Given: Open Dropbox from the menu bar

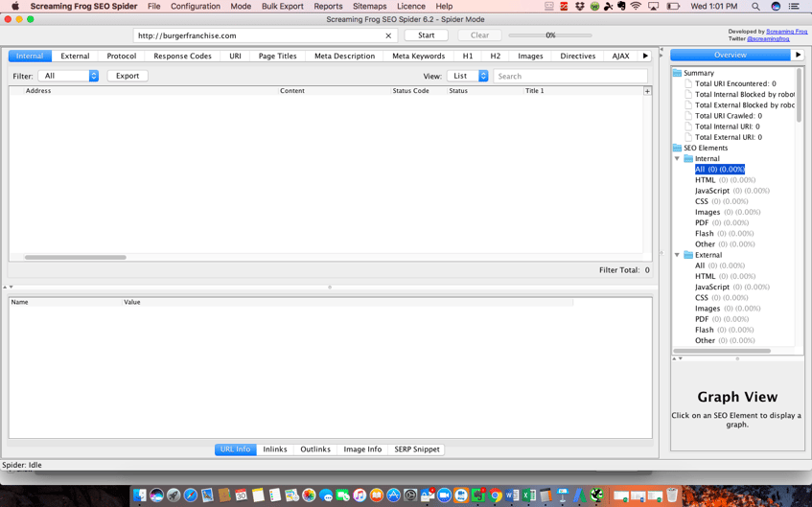Looking at the screenshot, I should tap(579, 7).
